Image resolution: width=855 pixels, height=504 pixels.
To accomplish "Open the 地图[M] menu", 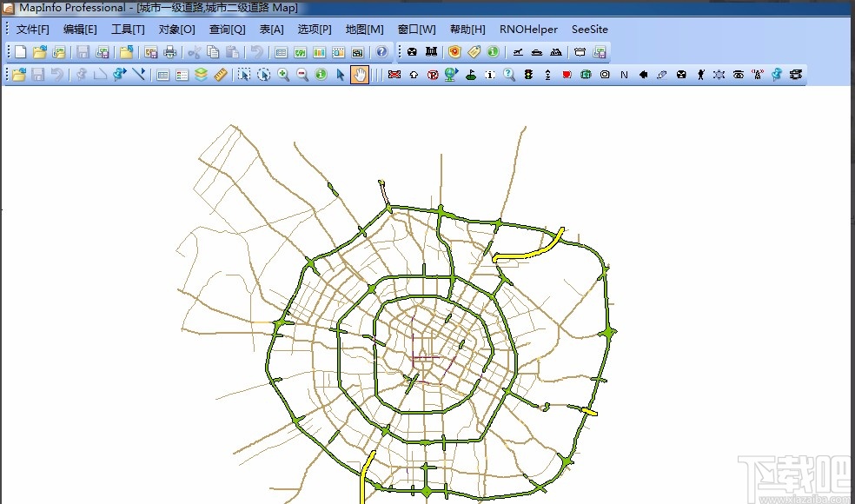I will click(365, 30).
